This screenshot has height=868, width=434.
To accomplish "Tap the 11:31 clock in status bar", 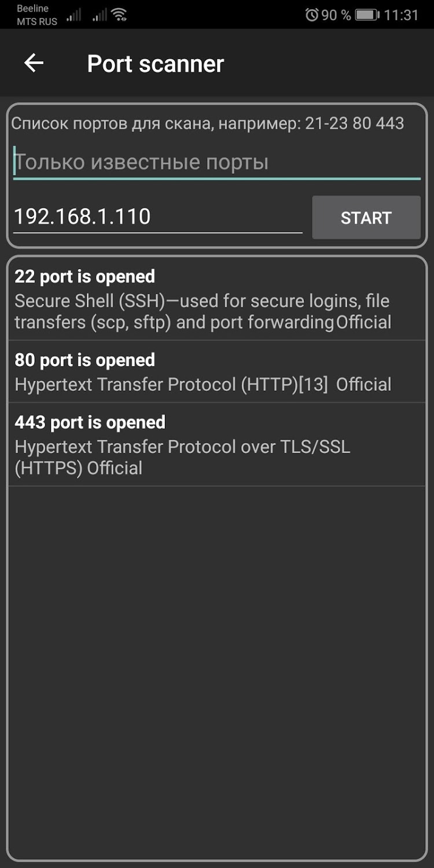I will (x=401, y=15).
